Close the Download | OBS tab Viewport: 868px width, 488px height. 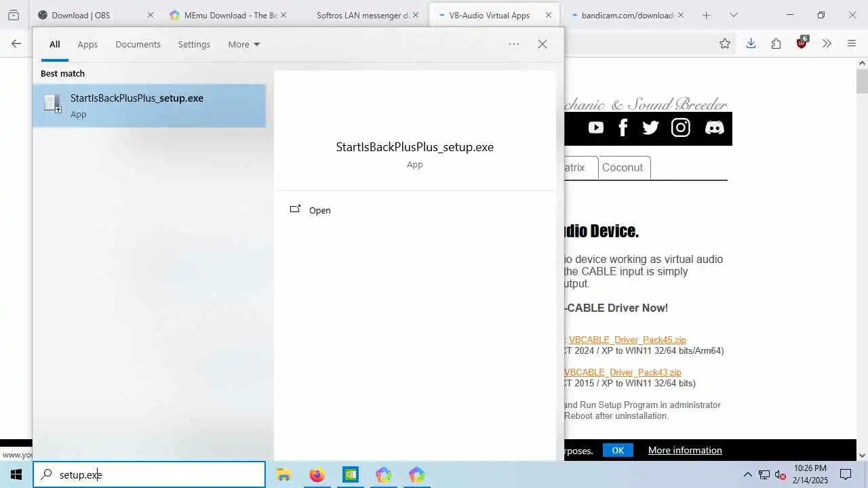pos(151,15)
